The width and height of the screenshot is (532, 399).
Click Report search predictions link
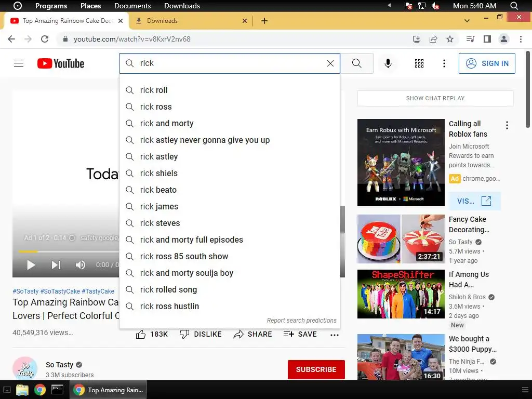(301, 320)
